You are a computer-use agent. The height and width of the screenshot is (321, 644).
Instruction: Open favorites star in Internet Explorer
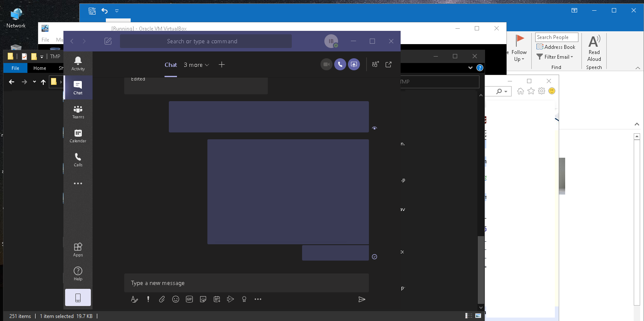(531, 91)
